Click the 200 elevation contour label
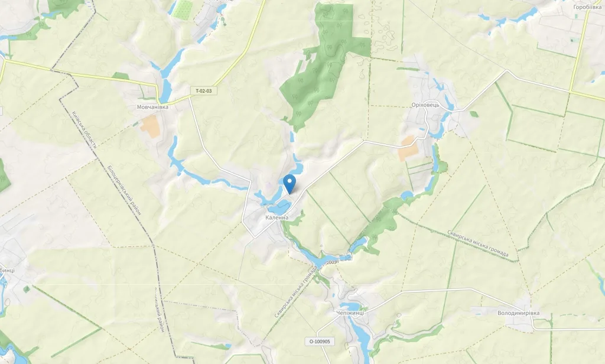605x364 pixels. pos(332,262)
